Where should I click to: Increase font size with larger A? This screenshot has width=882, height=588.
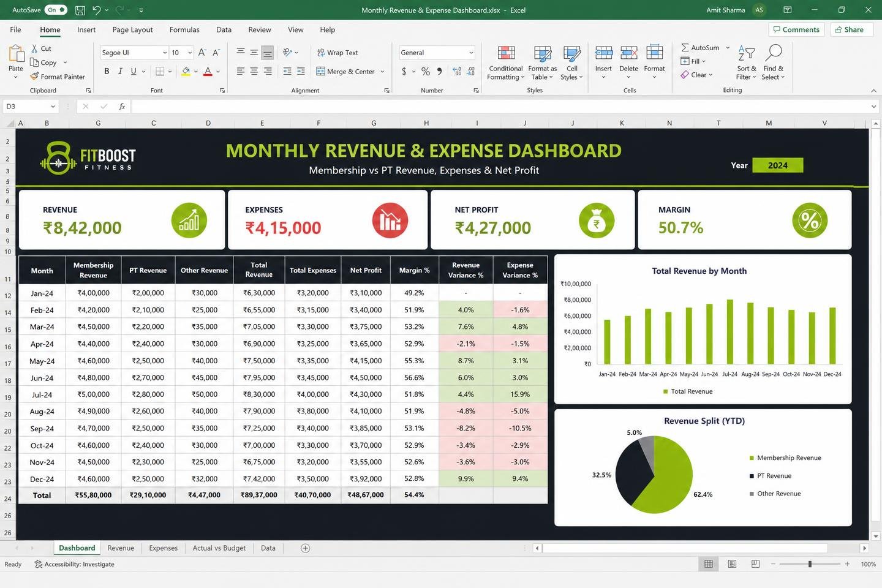click(202, 53)
